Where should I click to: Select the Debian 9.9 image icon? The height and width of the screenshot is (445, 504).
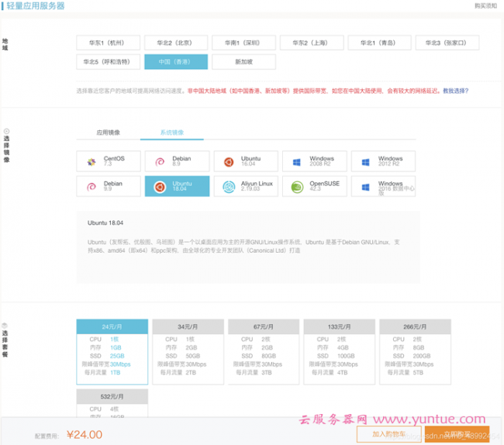click(x=91, y=187)
